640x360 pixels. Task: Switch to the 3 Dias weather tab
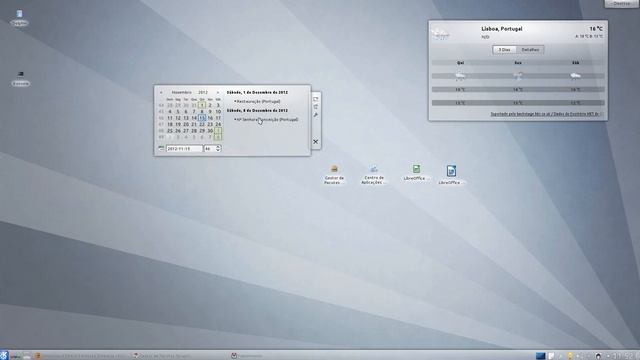point(504,50)
